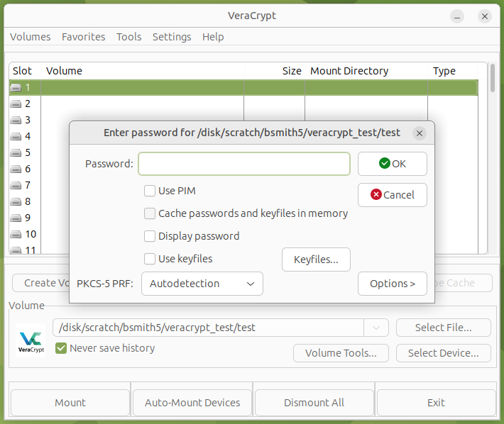Click the drive icon for slot 6
The image size is (504, 424).
click(x=16, y=169)
